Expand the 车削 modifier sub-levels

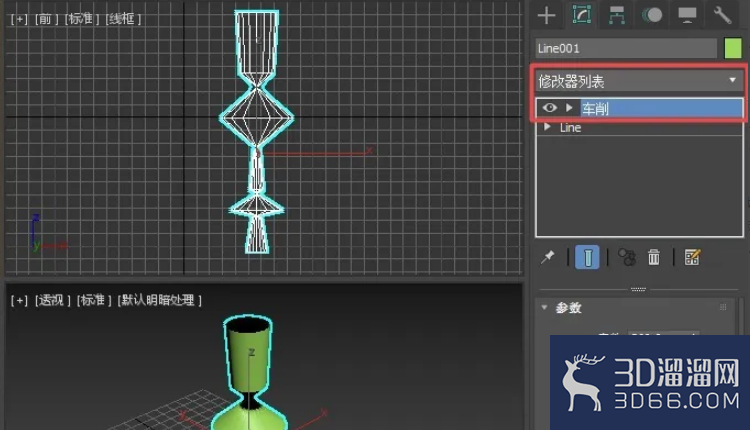tap(569, 108)
